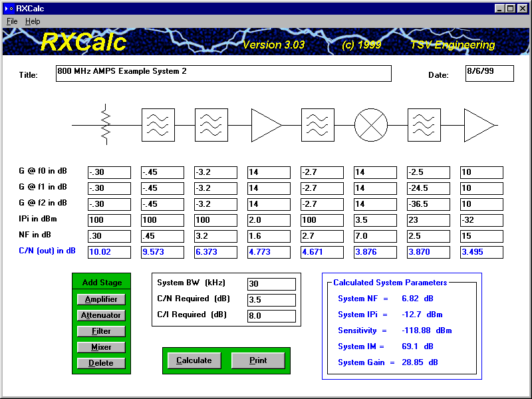Open the File menu
Image resolution: width=532 pixels, height=399 pixels.
[12, 21]
